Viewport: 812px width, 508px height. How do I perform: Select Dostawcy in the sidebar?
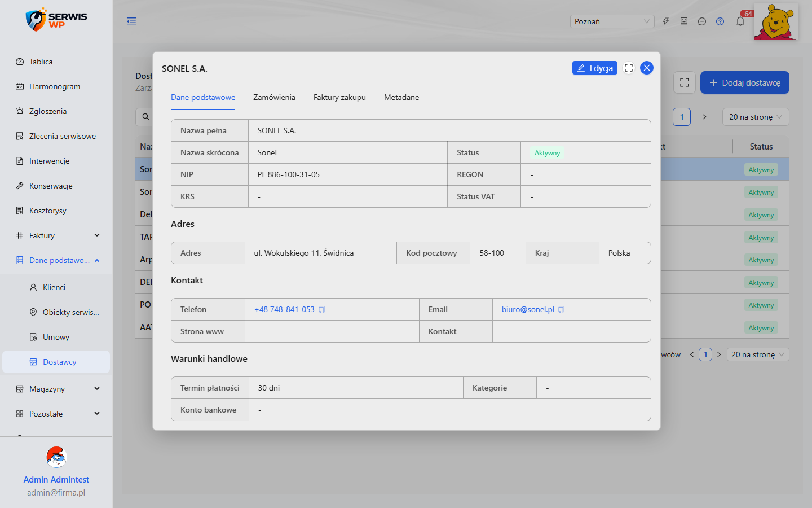coord(56,362)
